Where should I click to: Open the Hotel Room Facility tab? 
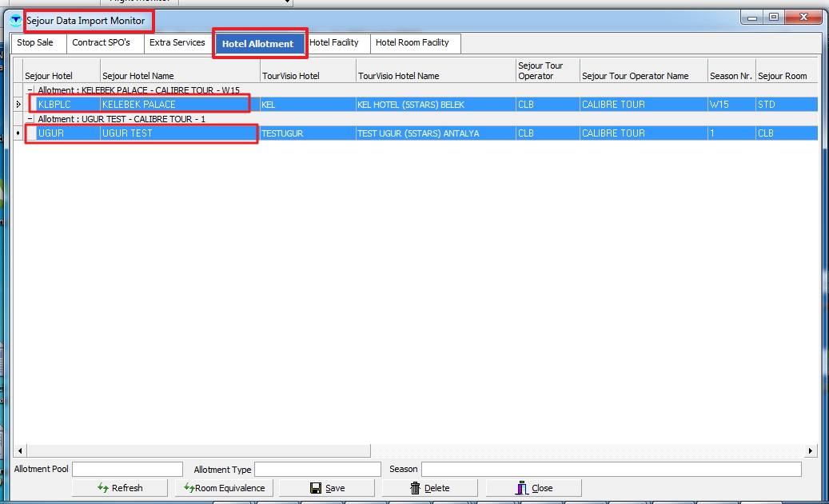(x=413, y=43)
